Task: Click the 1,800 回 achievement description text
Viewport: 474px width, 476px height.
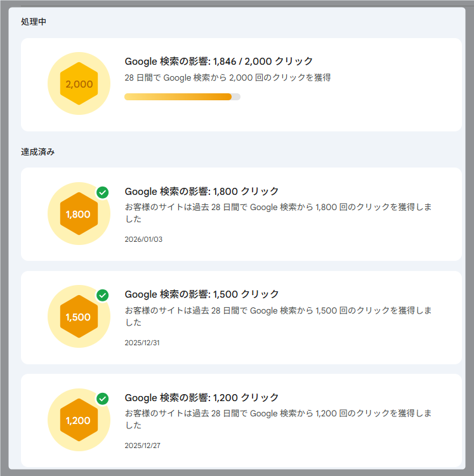Action: pyautogui.click(x=278, y=207)
